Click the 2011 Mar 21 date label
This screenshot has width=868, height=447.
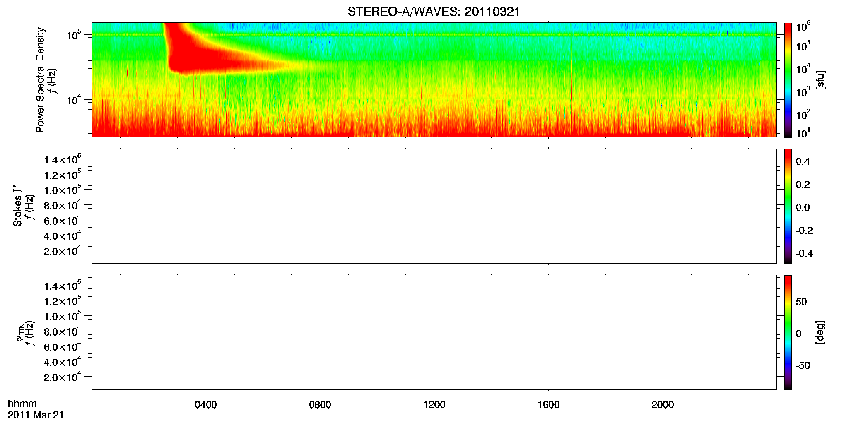[36, 415]
